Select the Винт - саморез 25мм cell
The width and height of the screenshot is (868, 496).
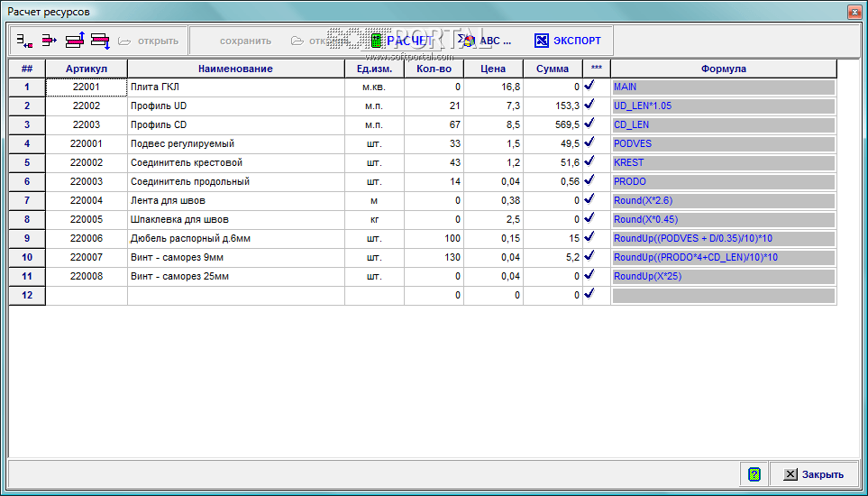click(x=236, y=276)
